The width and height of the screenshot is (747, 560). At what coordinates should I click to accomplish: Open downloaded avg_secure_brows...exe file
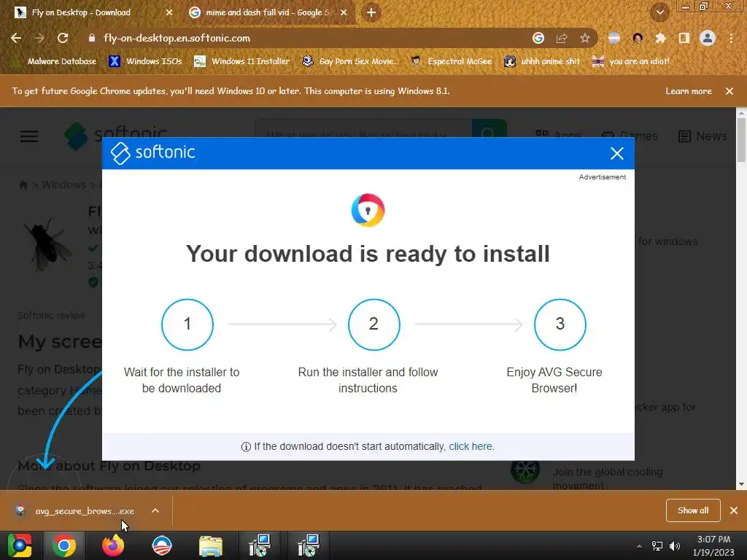(76, 511)
